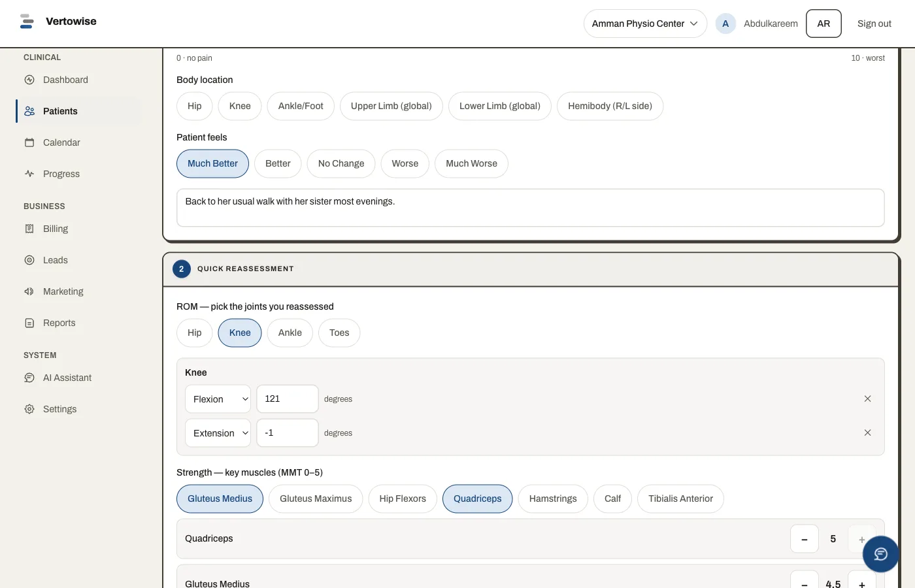Go to the Patients section
The height and width of the screenshot is (588, 915).
(78, 111)
